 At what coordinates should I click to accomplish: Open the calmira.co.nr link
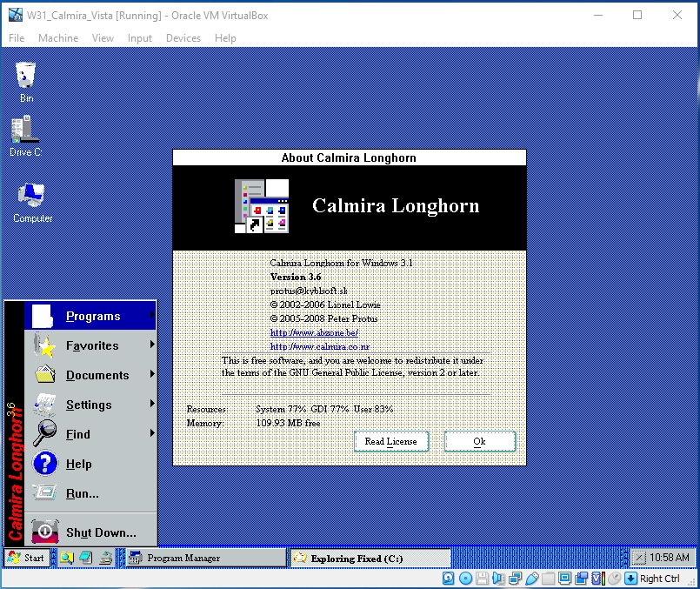click(x=320, y=346)
